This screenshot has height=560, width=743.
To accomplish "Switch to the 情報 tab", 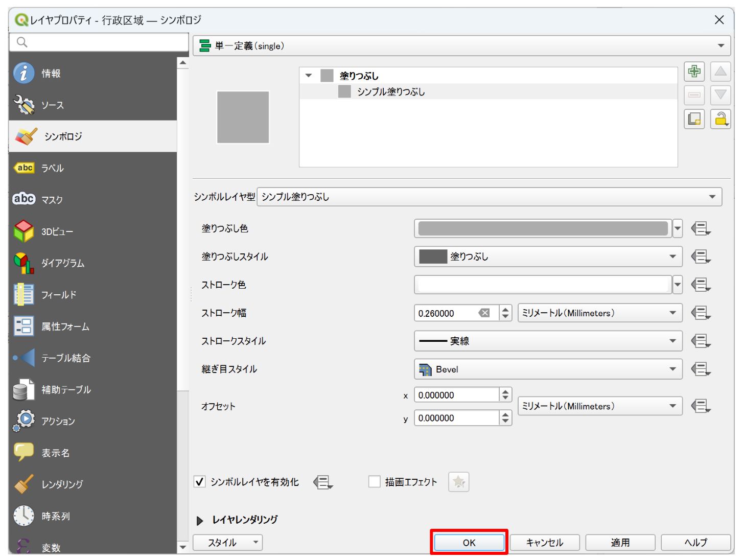I will pos(93,73).
